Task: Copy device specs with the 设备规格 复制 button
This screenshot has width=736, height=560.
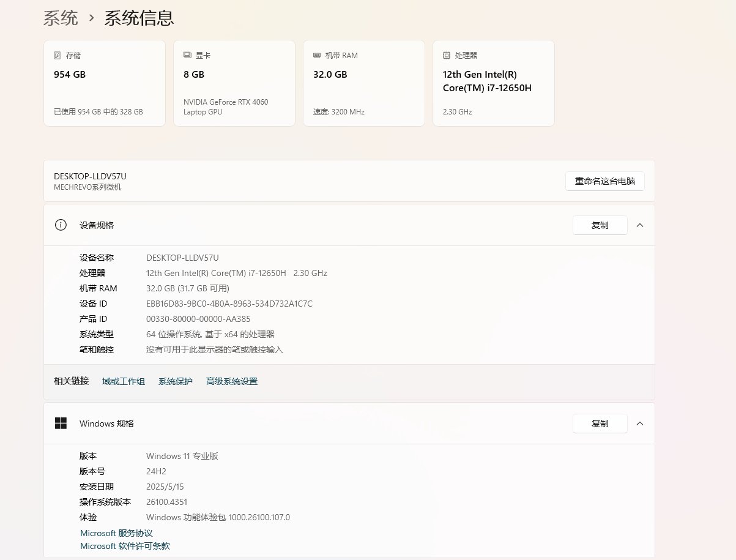Action: 600,225
